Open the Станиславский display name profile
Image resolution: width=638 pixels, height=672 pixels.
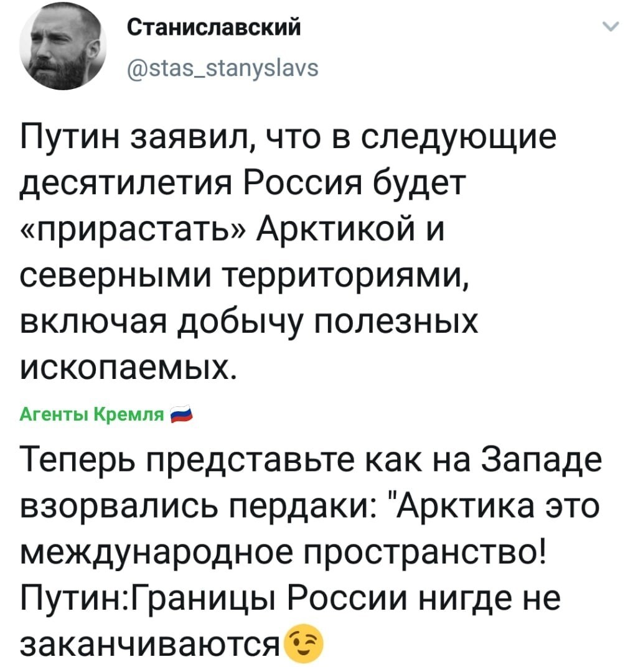click(214, 29)
